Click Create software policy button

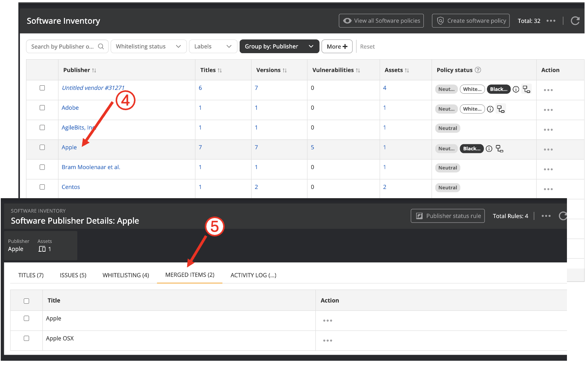[x=471, y=21]
